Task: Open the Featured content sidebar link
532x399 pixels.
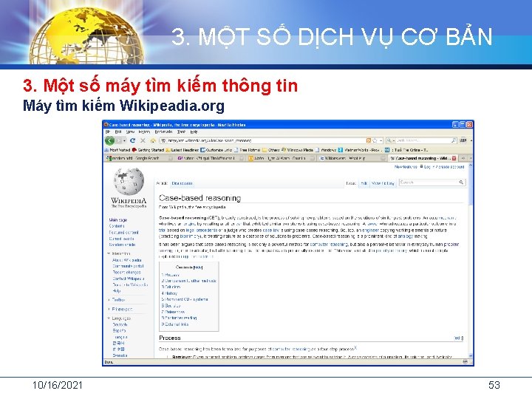Action: (123, 233)
